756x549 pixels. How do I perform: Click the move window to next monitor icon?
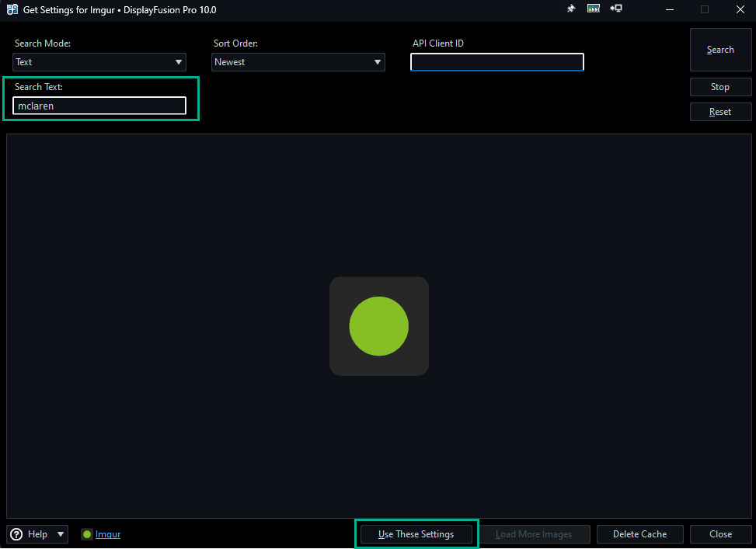[x=616, y=9]
